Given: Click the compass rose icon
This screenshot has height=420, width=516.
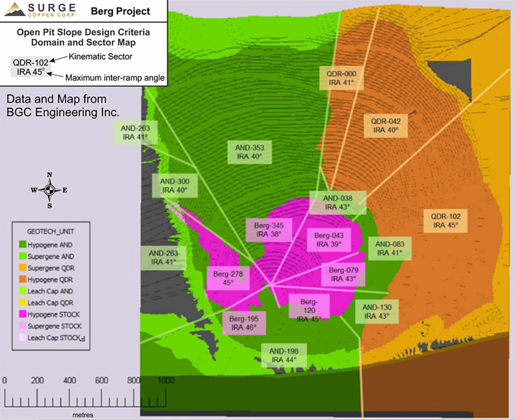Looking at the screenshot, I should (49, 190).
